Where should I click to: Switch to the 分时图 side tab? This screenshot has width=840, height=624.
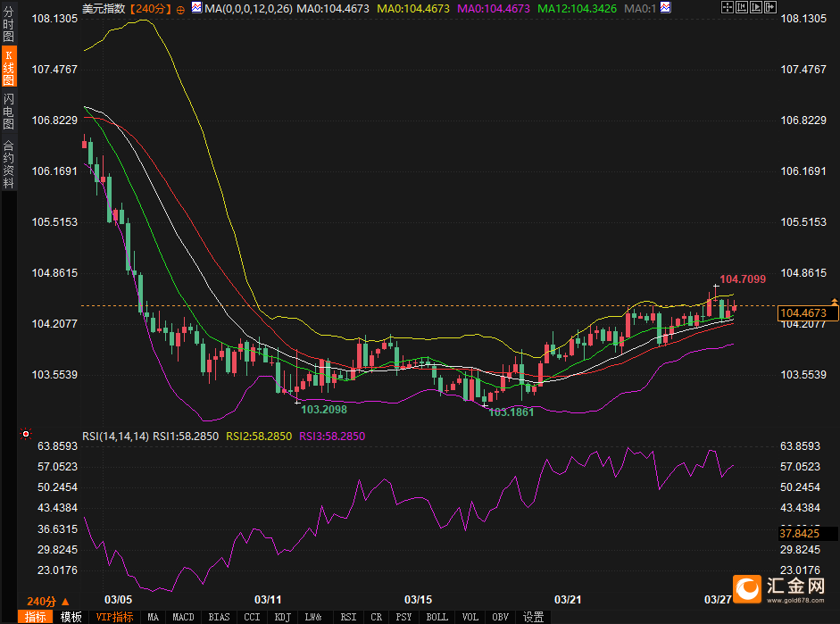click(x=9, y=23)
